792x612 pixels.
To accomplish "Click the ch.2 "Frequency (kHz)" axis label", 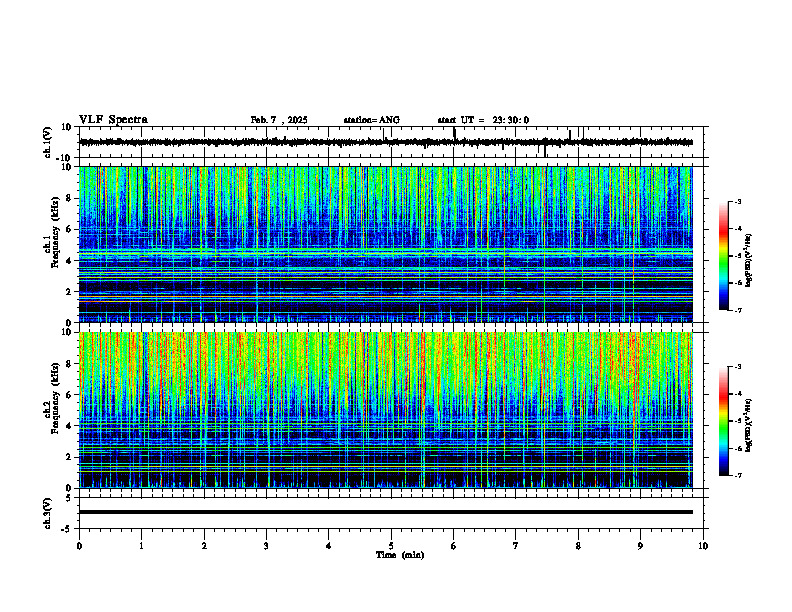I will coord(55,398).
